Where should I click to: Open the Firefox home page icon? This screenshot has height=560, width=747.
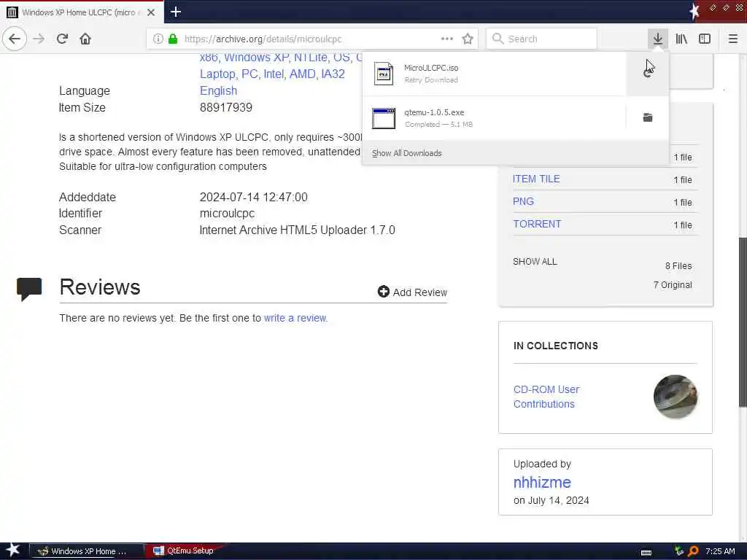point(85,39)
